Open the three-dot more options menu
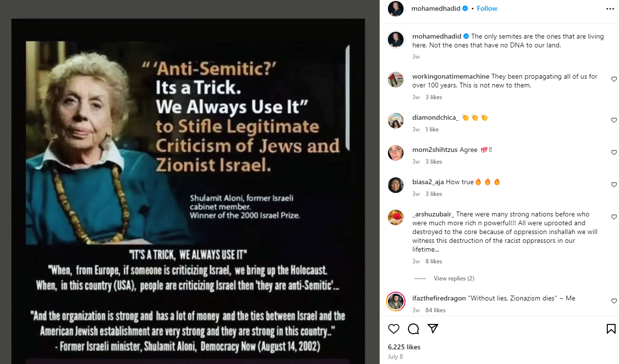 (610, 9)
